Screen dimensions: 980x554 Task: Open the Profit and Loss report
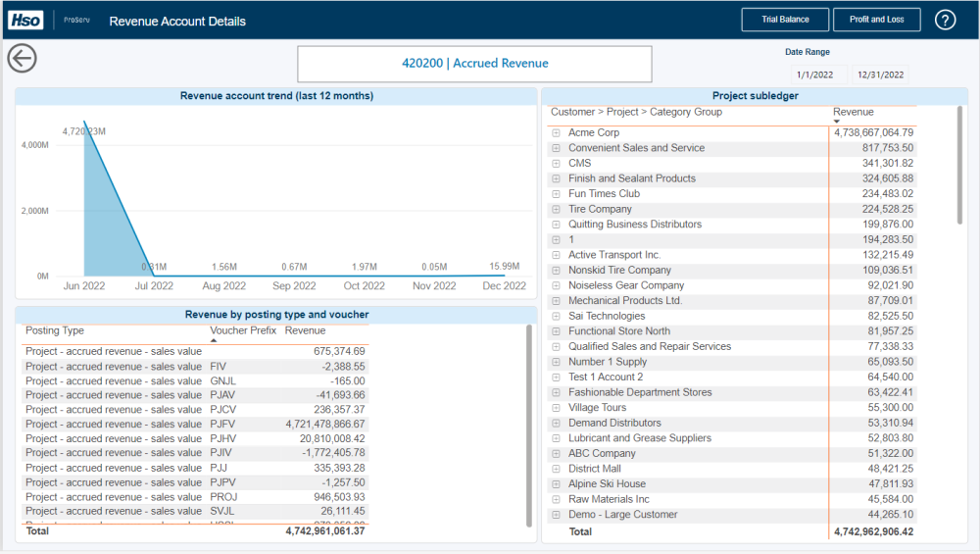[x=877, y=20]
